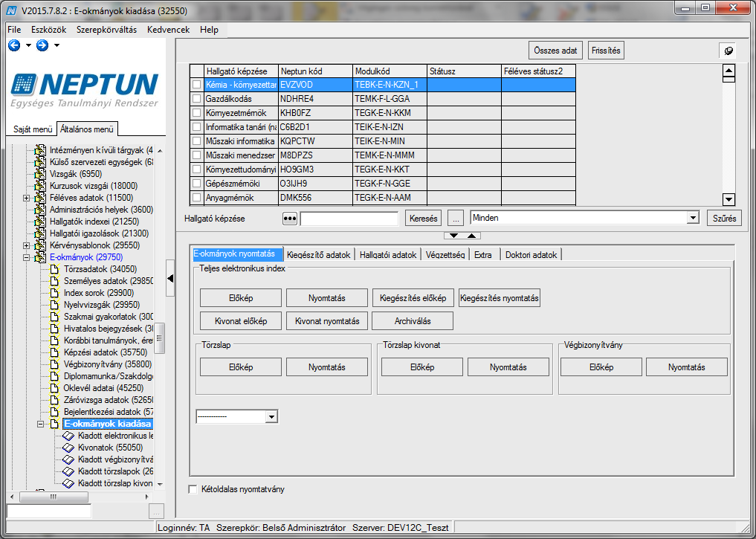Click the Kiadott törzslapok book icon

click(x=68, y=471)
